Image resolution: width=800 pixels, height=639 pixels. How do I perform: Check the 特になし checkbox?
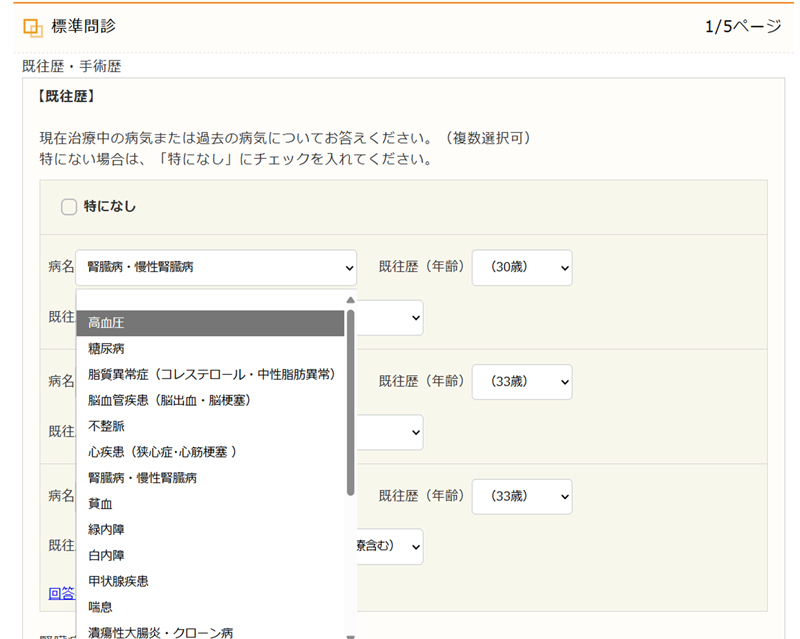tap(69, 207)
